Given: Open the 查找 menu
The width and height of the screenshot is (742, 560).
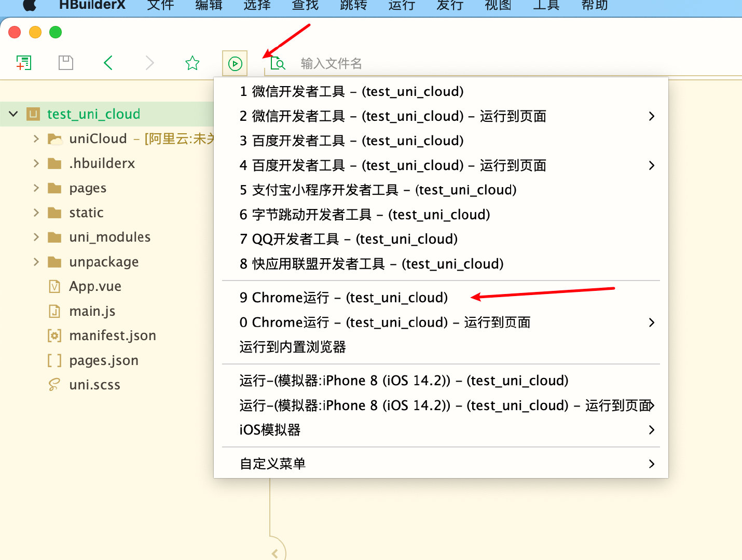Looking at the screenshot, I should (306, 5).
